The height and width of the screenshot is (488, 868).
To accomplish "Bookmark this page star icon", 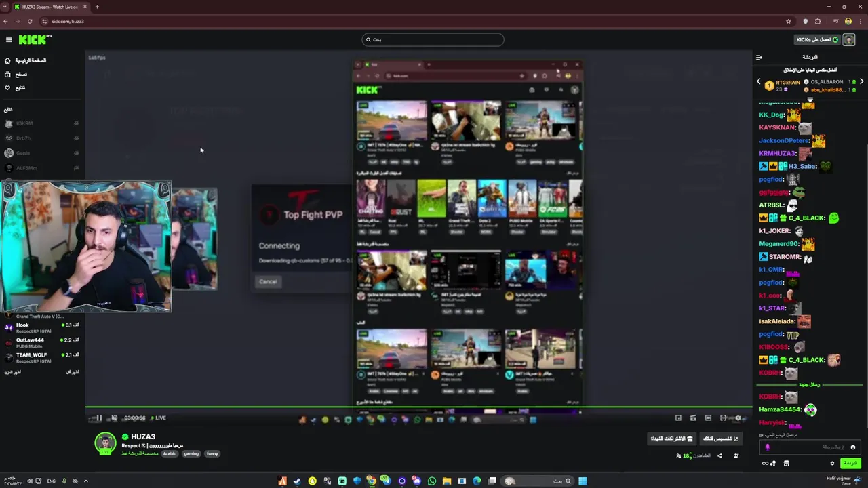I will coord(788,21).
